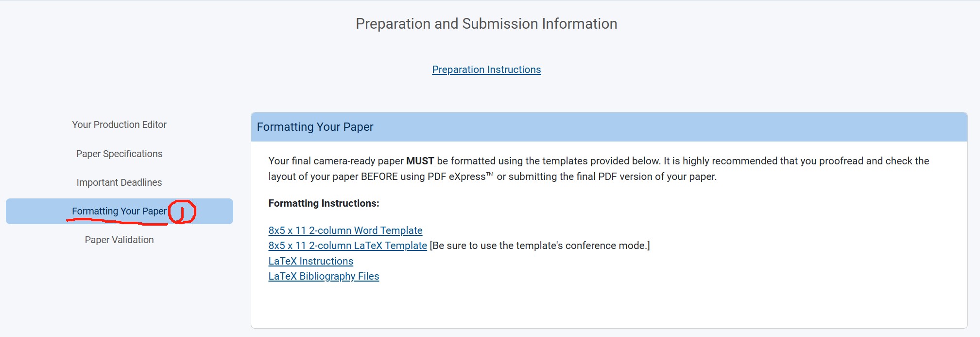Open the LaTeX Bibliography Files link
Screen dimensions: 980x337
click(x=324, y=276)
